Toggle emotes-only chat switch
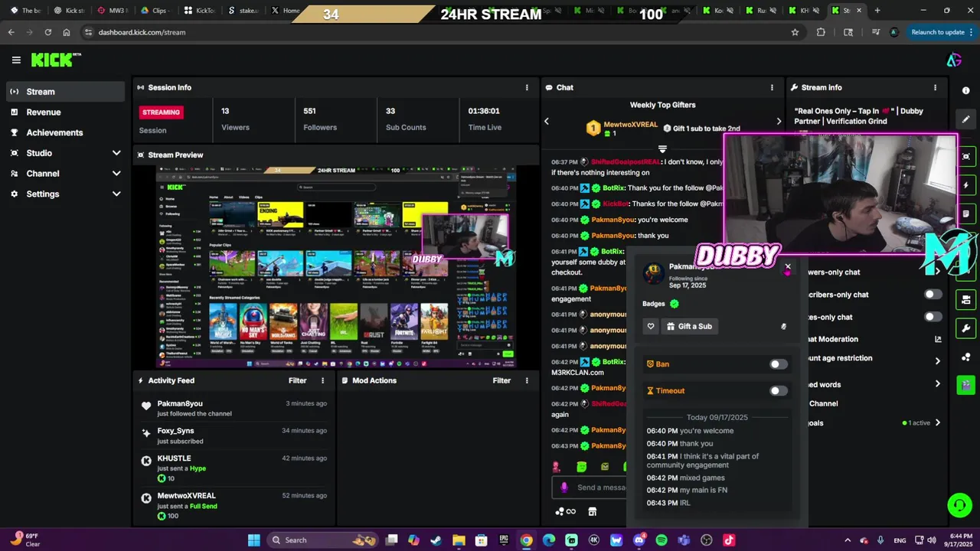This screenshot has height=551, width=980. point(933,317)
